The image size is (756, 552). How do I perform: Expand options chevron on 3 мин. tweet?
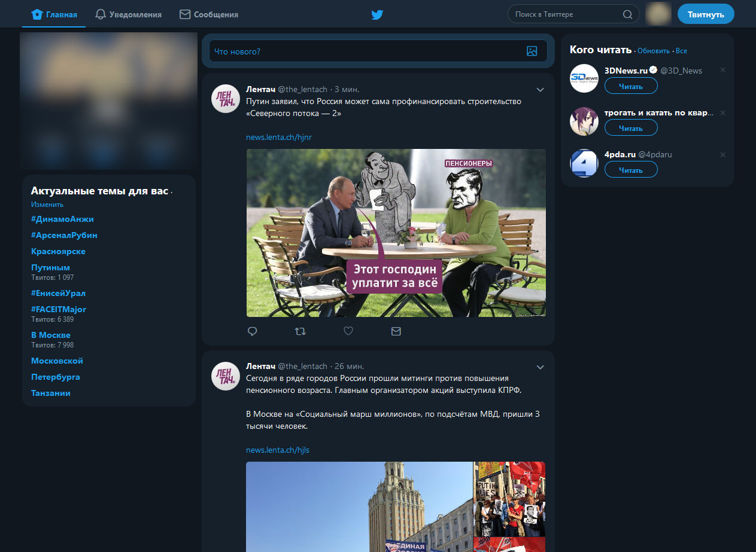click(x=540, y=90)
